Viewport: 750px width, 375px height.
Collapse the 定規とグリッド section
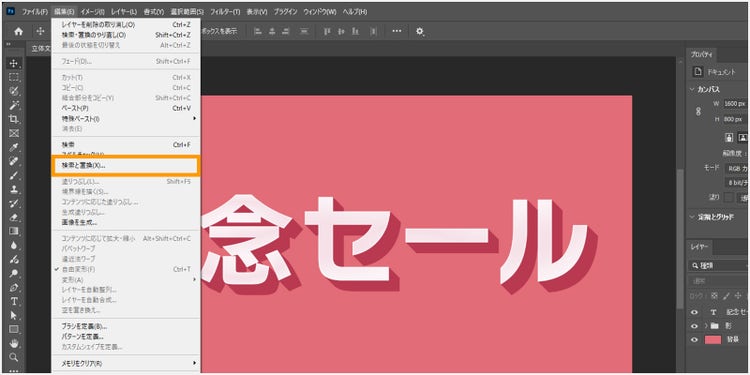pos(692,217)
